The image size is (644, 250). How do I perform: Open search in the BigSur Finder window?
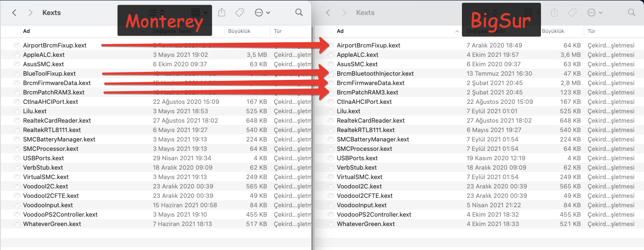[x=632, y=13]
